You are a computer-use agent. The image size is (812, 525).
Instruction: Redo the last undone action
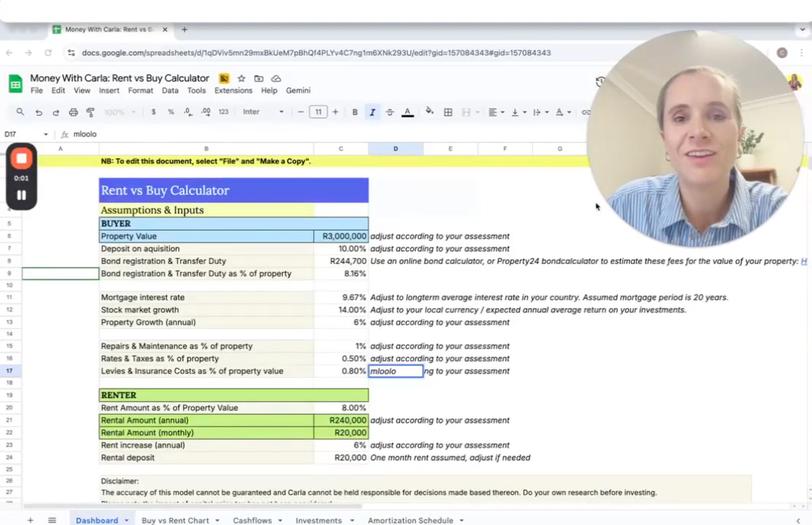56,112
